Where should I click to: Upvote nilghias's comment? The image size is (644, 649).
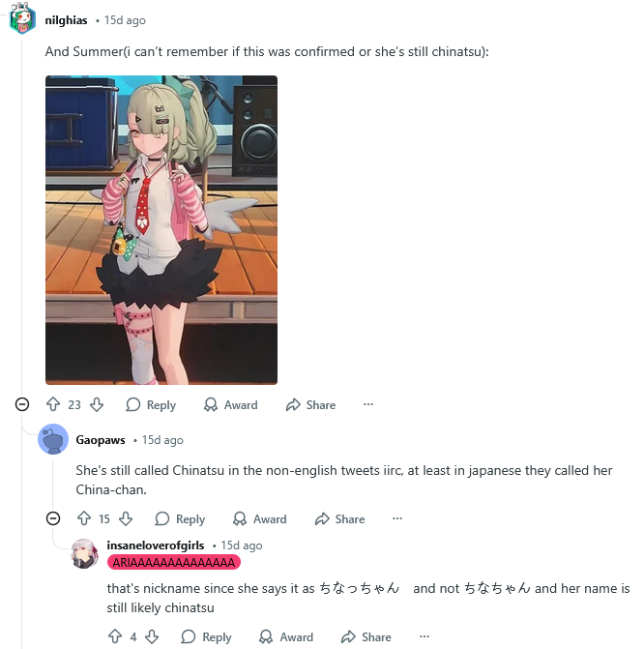53,404
